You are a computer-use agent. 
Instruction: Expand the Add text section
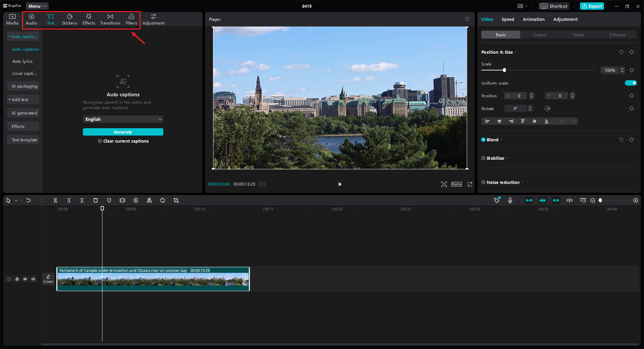(23, 99)
